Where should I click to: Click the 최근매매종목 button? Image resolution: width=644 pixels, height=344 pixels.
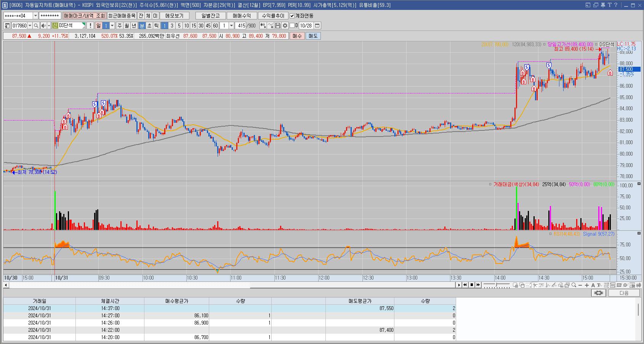pos(122,16)
